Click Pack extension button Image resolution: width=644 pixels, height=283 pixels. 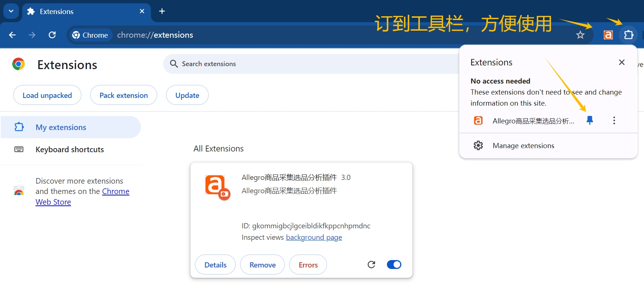[x=124, y=95]
